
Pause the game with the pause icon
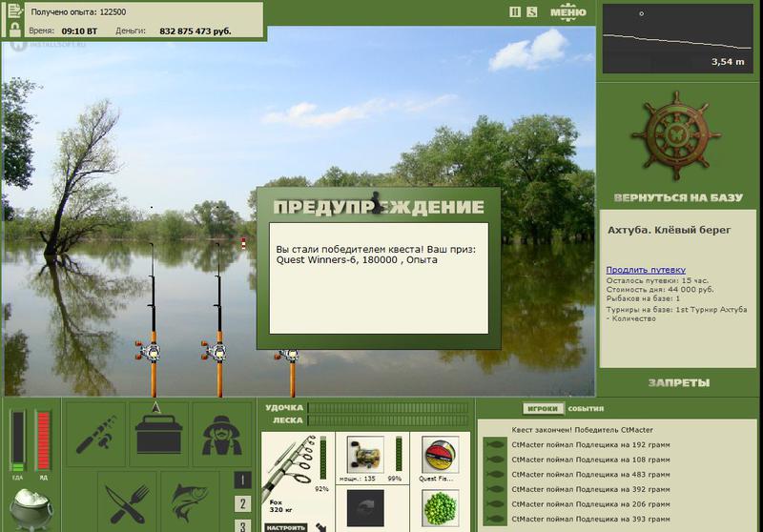[x=515, y=11]
